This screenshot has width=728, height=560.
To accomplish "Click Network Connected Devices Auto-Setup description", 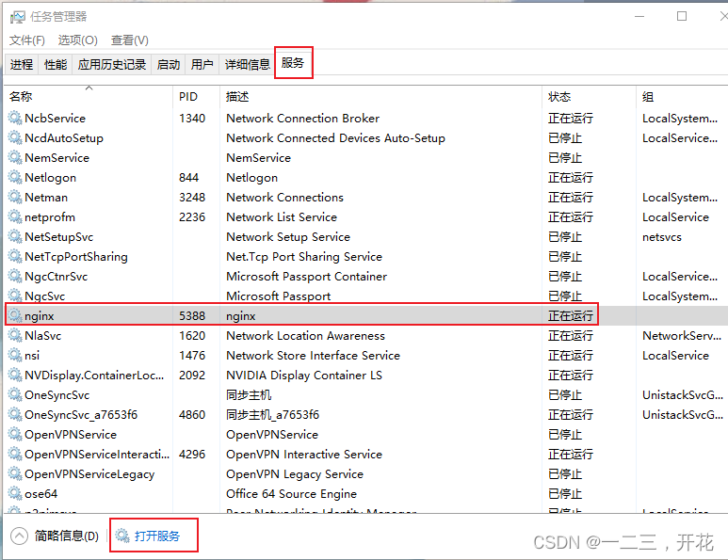I will pyautogui.click(x=335, y=137).
